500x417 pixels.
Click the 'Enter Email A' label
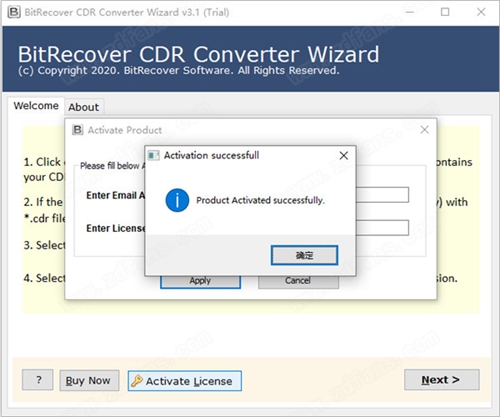[x=116, y=195]
